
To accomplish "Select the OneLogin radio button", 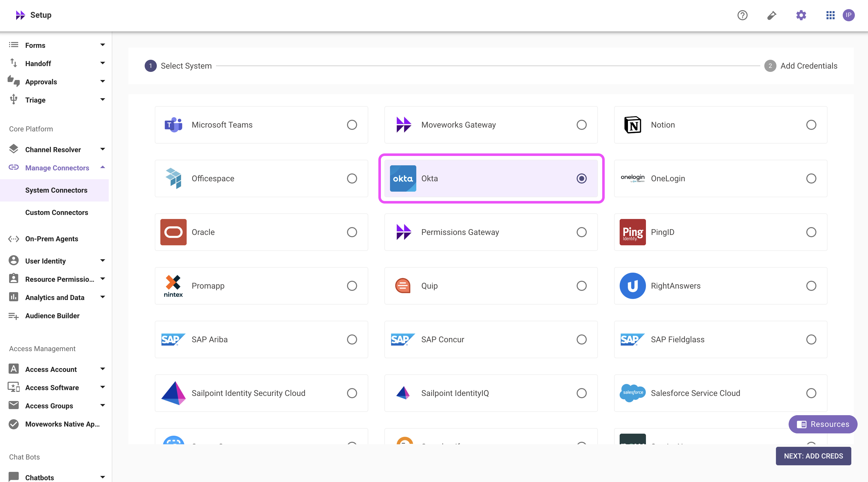I will tap(811, 178).
